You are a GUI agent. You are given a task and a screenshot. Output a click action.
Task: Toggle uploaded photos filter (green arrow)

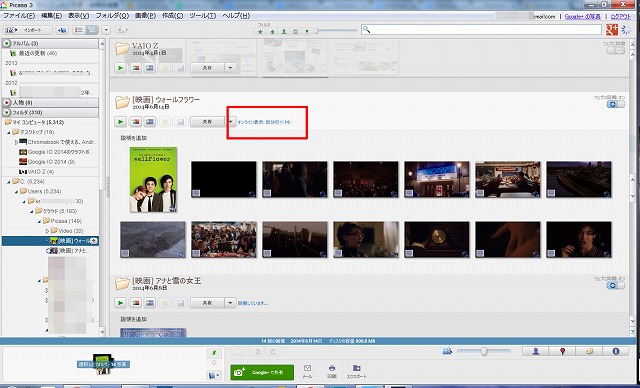(272, 31)
